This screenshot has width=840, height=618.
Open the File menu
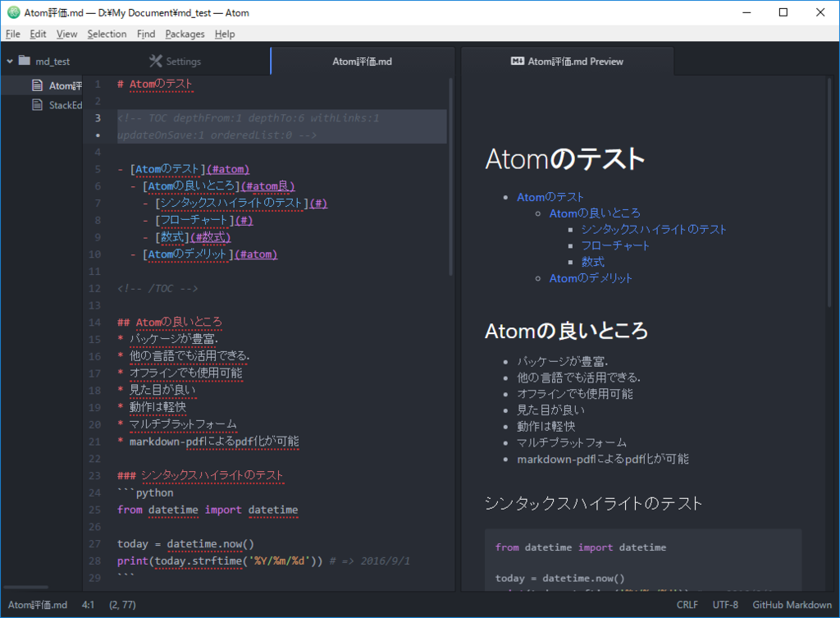(13, 34)
